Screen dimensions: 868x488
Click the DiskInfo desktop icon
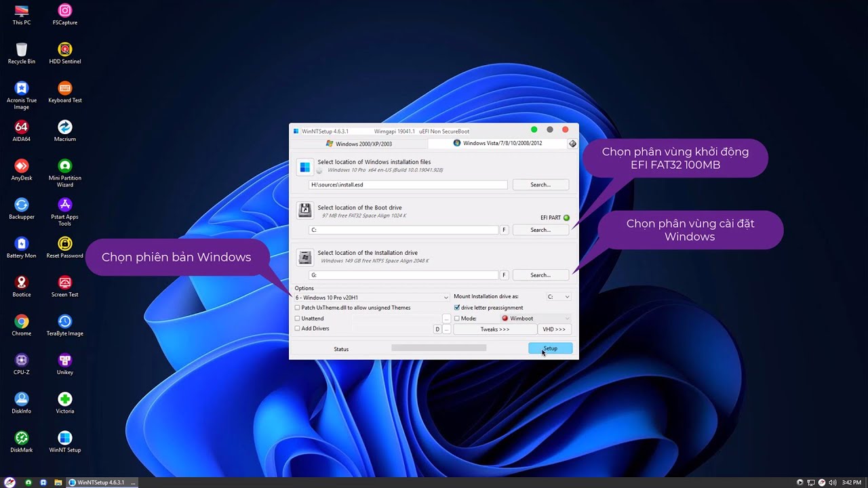(x=22, y=403)
